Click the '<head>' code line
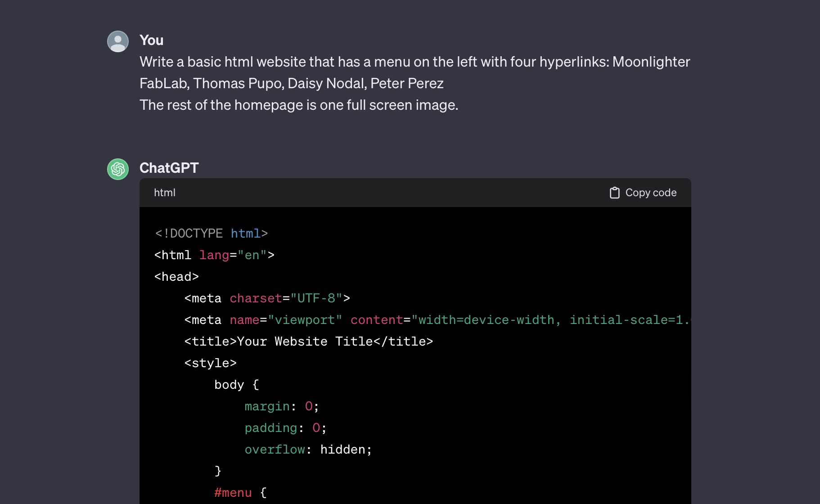This screenshot has width=820, height=504. tap(176, 277)
